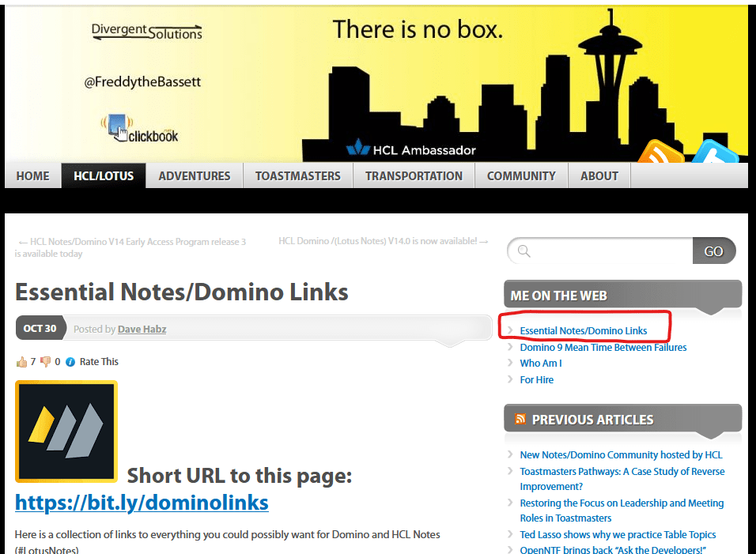Click the thumbs up rating icon

[21, 362]
